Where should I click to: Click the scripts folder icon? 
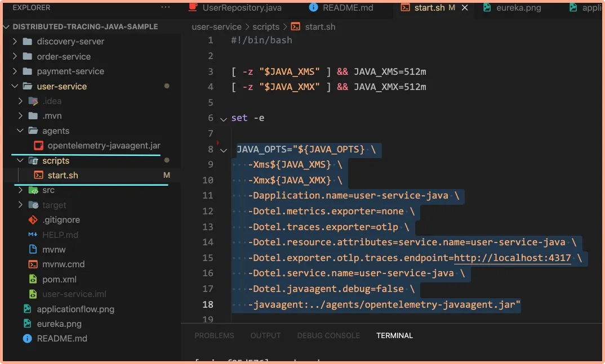tap(33, 161)
